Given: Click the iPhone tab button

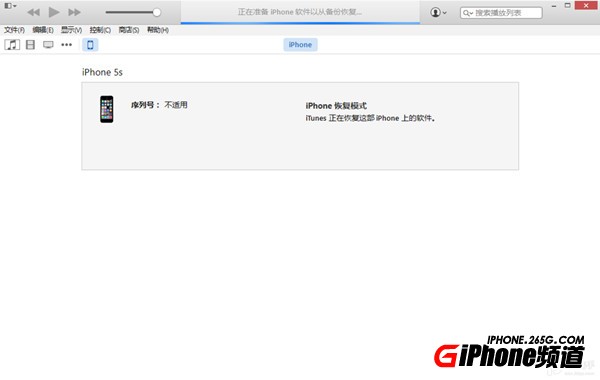Looking at the screenshot, I should click(x=300, y=45).
